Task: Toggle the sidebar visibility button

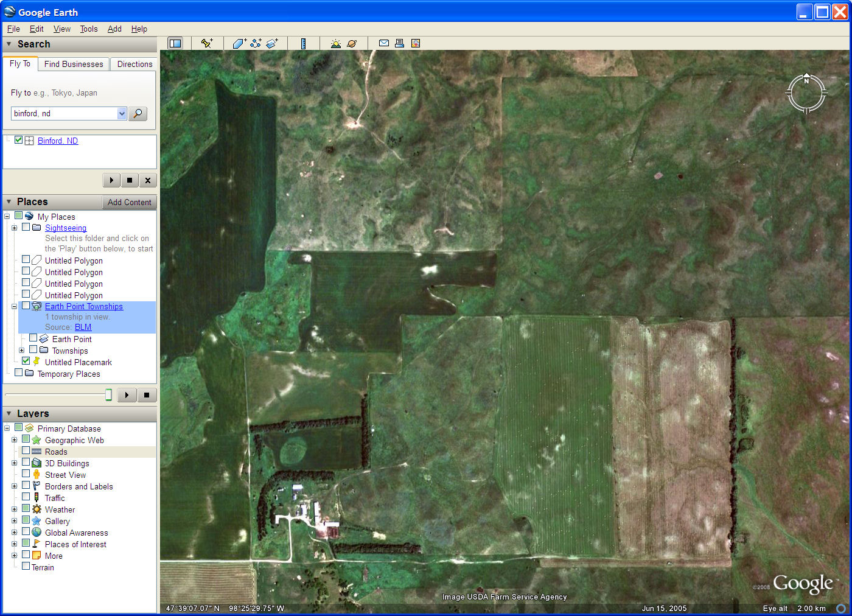Action: [175, 43]
